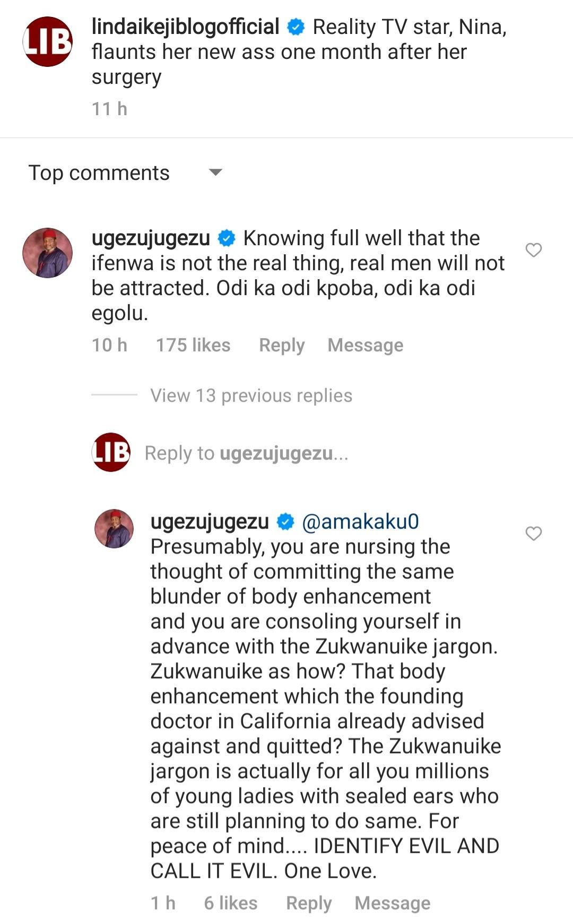
Task: Open the @amakaku0 mention
Action: tap(360, 522)
